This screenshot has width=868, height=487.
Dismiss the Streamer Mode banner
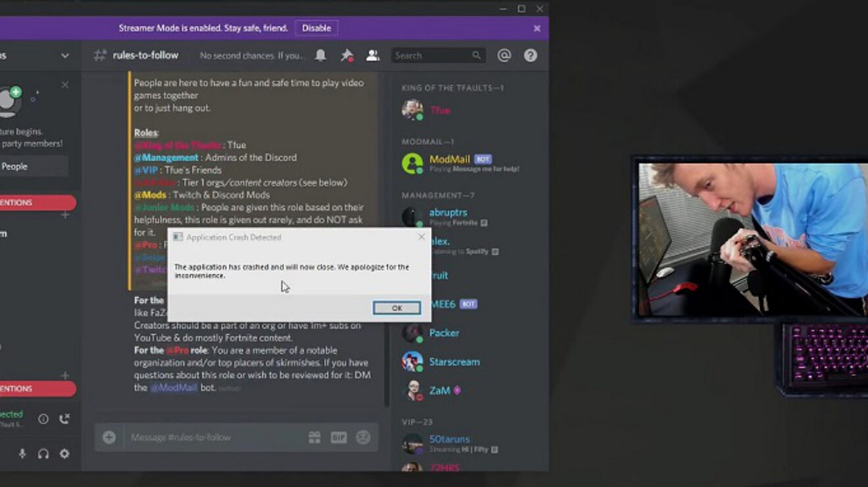pyautogui.click(x=537, y=28)
